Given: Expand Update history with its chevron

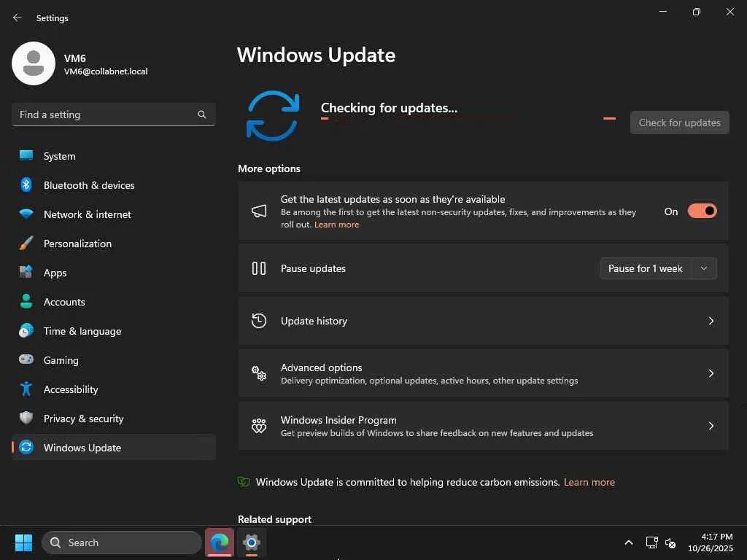Looking at the screenshot, I should 711,321.
